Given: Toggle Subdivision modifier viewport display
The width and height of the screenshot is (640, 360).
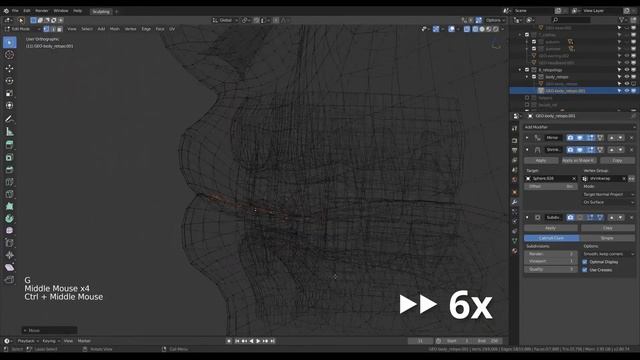Looking at the screenshot, I should coord(580,218).
